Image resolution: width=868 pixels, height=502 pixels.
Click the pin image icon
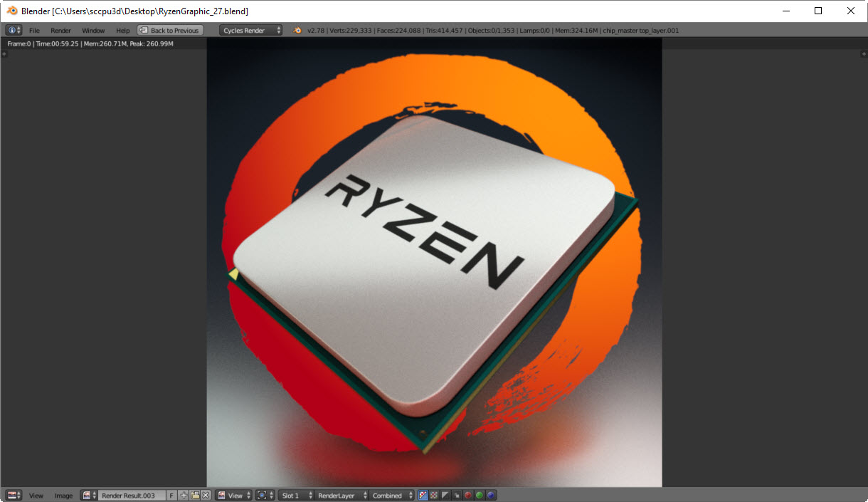click(263, 495)
